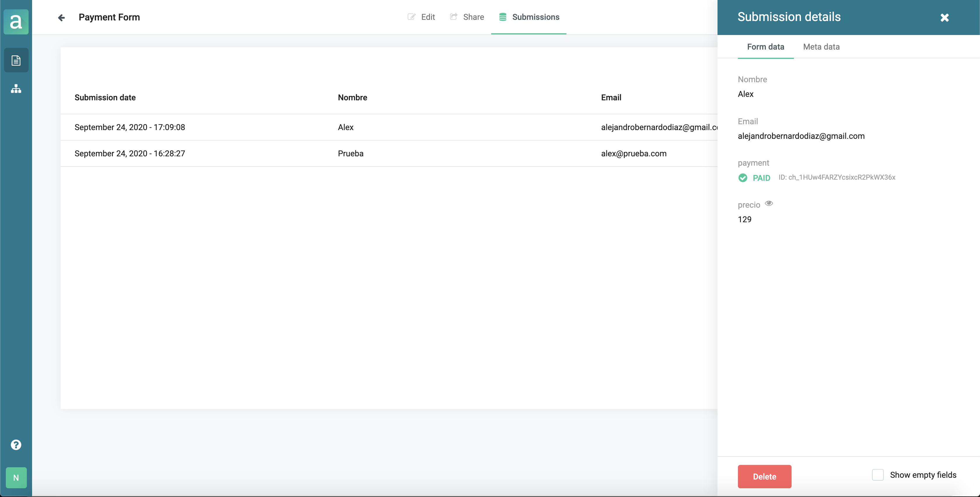
Task: Click the app logo icon
Action: pos(16,22)
